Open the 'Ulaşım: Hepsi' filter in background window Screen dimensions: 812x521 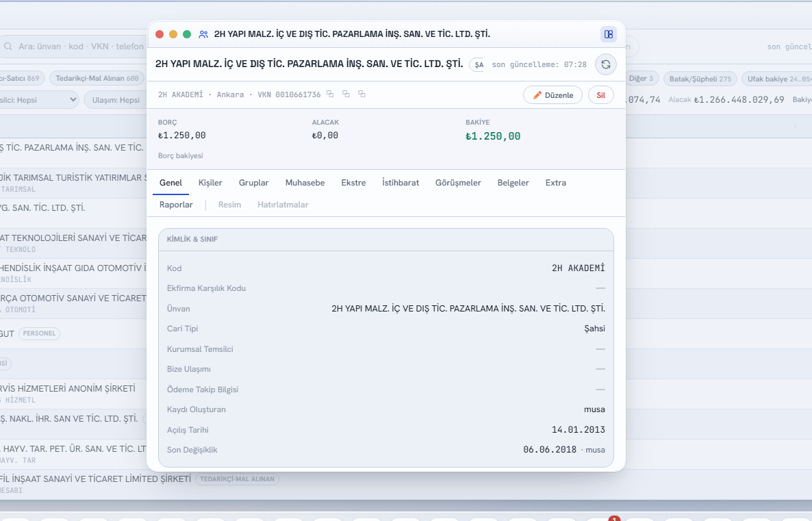click(x=116, y=100)
